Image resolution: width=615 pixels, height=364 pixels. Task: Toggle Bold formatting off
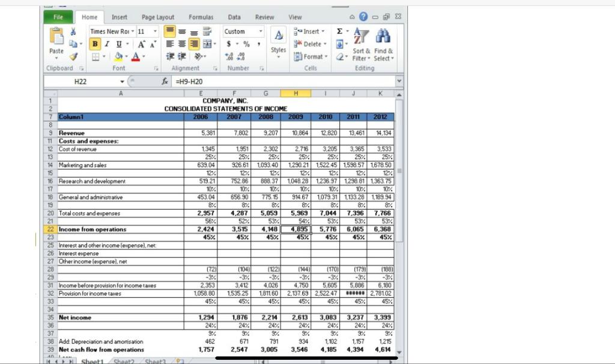97,42
